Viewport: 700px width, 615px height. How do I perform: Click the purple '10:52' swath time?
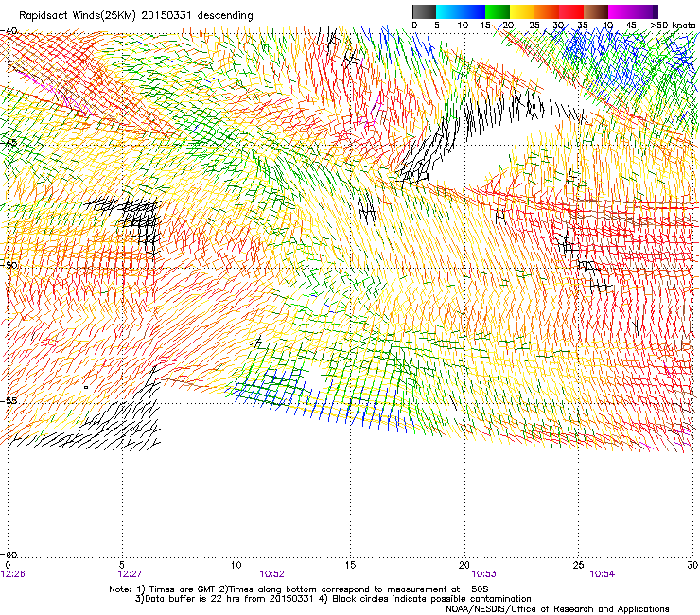272,574
